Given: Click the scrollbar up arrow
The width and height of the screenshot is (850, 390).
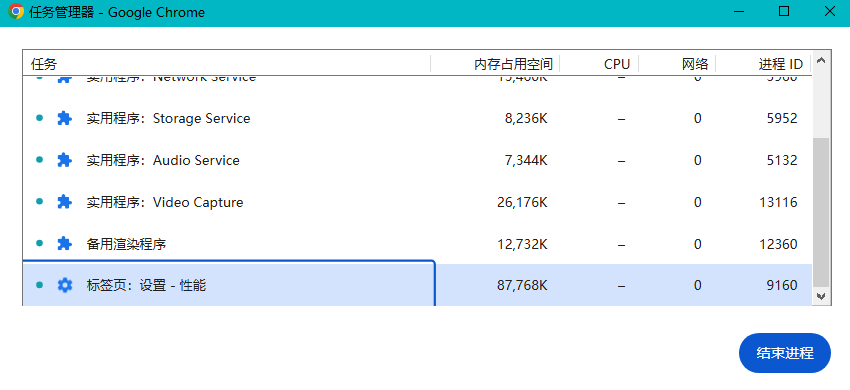Looking at the screenshot, I should (821, 61).
